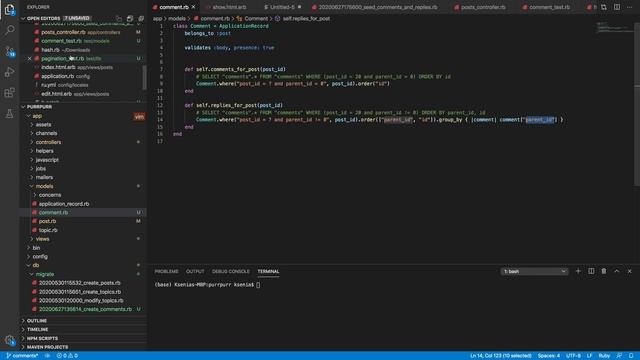
Task: Close the terminal panel
Action: click(629, 271)
